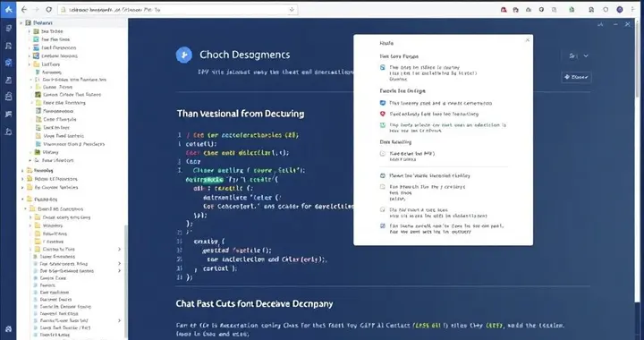This screenshot has width=644, height=340.
Task: Click the icon of the "Vlistory" tree row
Action: click(38, 152)
